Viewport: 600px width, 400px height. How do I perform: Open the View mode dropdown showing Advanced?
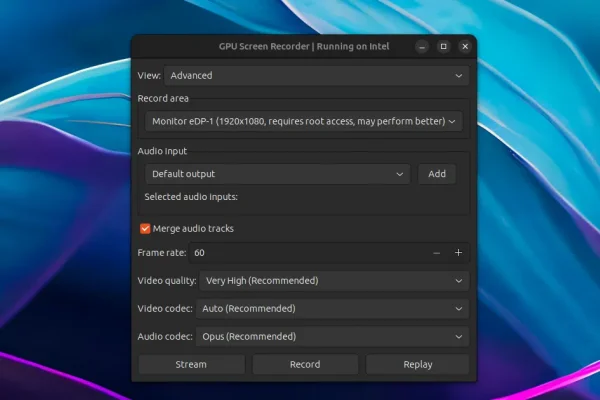pyautogui.click(x=316, y=75)
